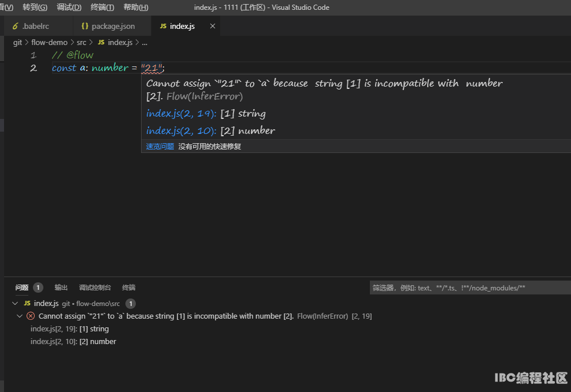The image size is (571, 392).
Task: Click 速览问题 link in the hover popup
Action: coord(160,147)
